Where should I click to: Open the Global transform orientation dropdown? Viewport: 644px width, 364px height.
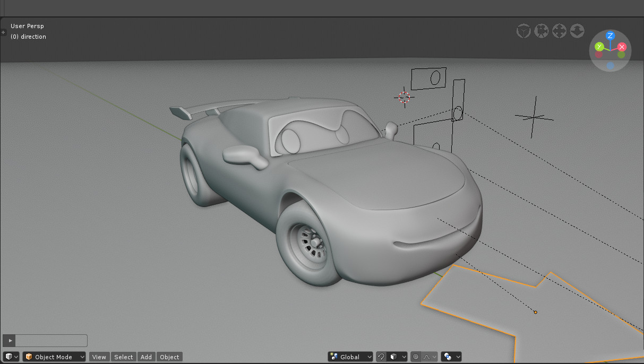click(x=350, y=357)
